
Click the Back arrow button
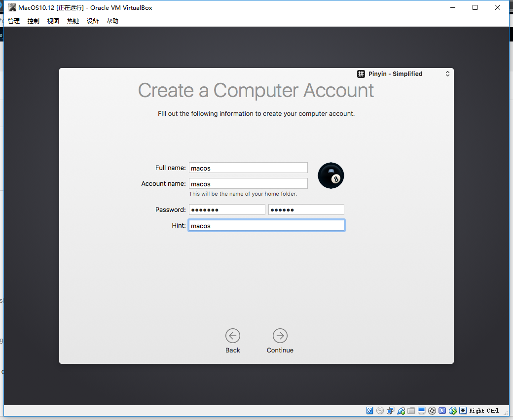[233, 336]
